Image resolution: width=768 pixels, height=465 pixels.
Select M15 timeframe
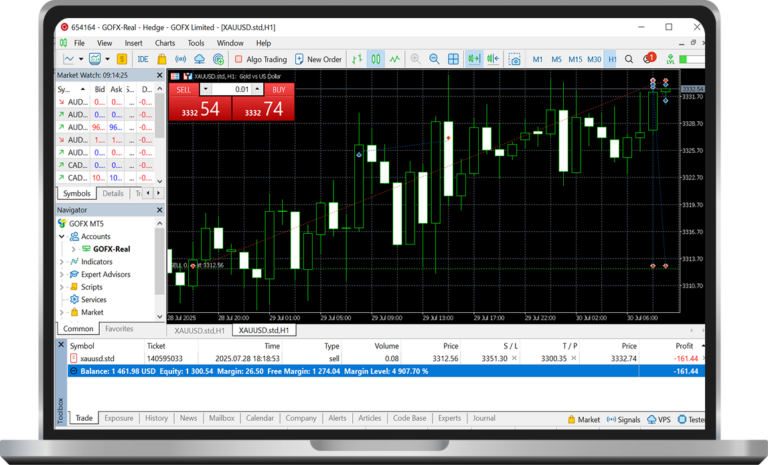pos(575,59)
